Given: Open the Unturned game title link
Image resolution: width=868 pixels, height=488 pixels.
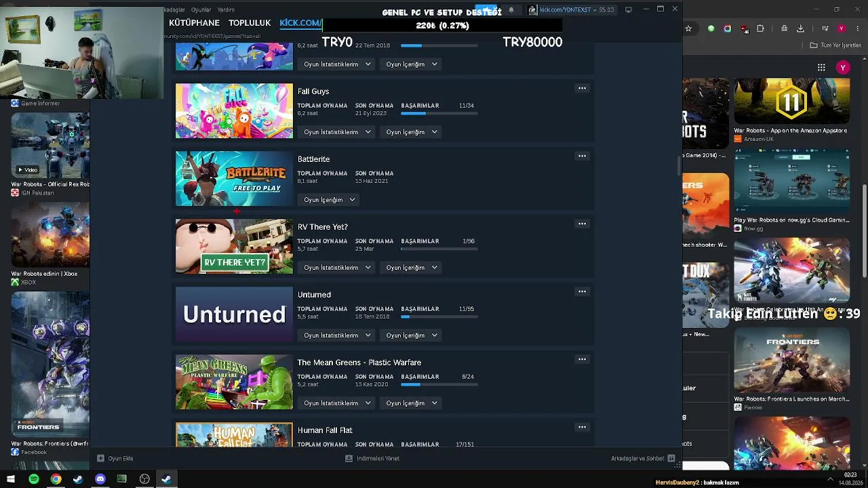Looking at the screenshot, I should tap(314, 295).
